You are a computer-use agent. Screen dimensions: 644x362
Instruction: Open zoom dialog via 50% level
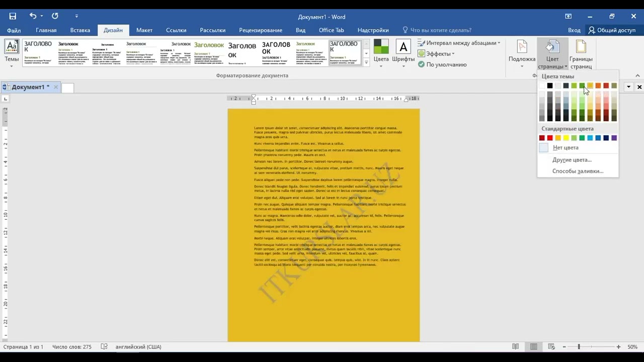click(x=632, y=347)
